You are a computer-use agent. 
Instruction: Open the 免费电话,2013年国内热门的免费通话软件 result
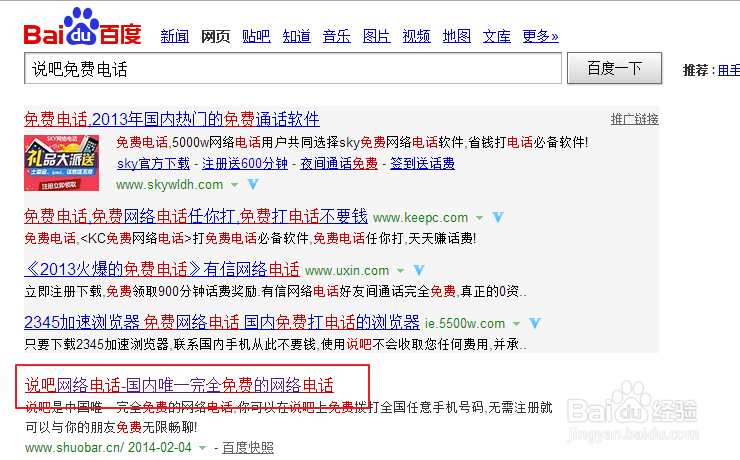coord(172,119)
